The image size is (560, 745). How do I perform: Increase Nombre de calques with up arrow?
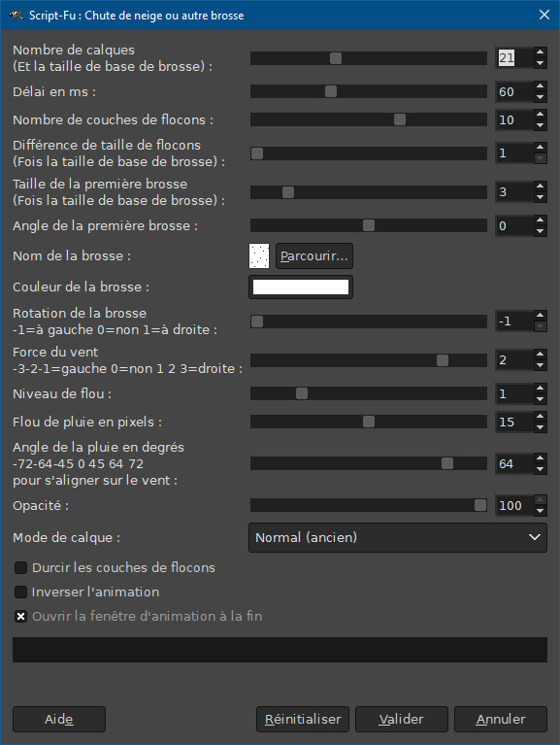coord(540,52)
